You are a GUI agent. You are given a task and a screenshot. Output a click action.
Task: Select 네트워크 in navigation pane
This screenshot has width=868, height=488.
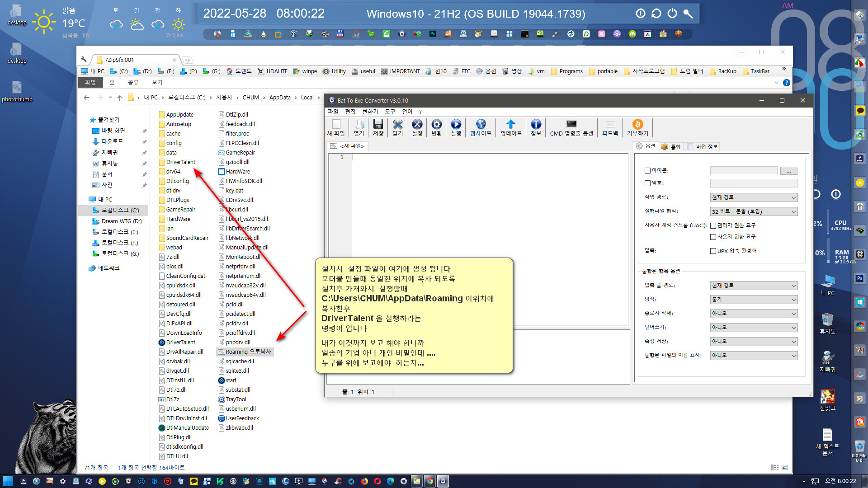coord(104,268)
